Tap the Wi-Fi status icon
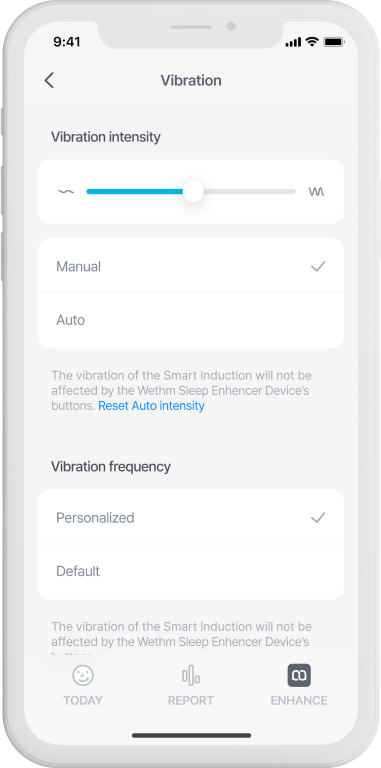 tap(311, 42)
